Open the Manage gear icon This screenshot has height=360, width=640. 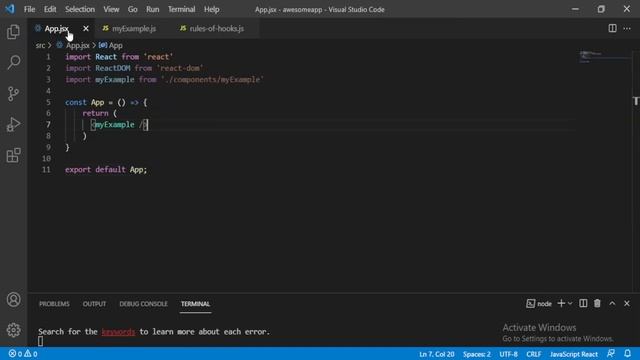click(x=13, y=330)
